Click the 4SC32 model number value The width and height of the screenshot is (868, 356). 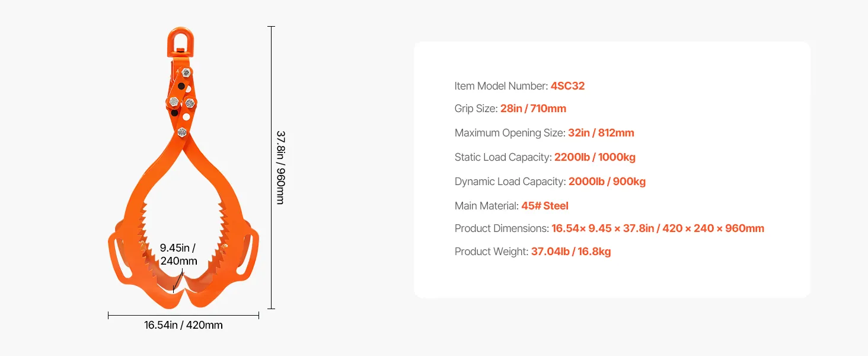point(567,86)
